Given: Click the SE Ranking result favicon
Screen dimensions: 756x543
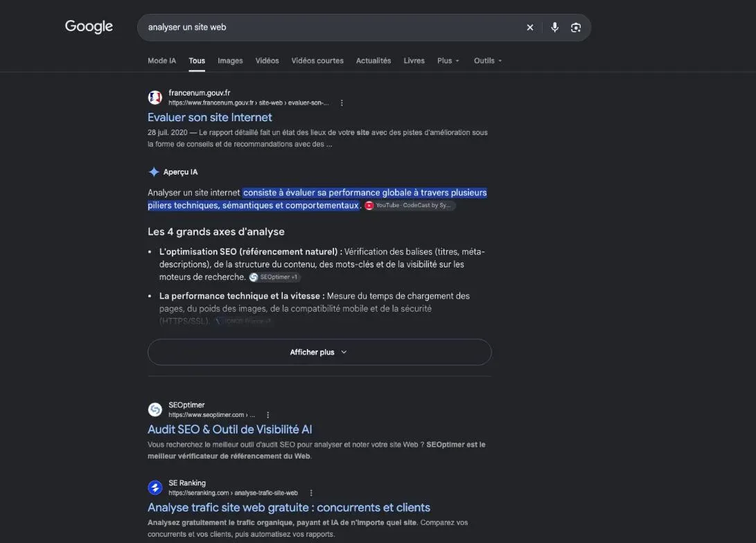Looking at the screenshot, I should (155, 488).
